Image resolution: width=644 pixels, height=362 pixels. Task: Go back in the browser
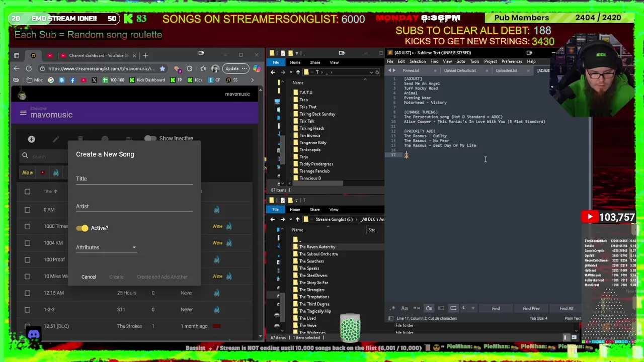coord(17,68)
